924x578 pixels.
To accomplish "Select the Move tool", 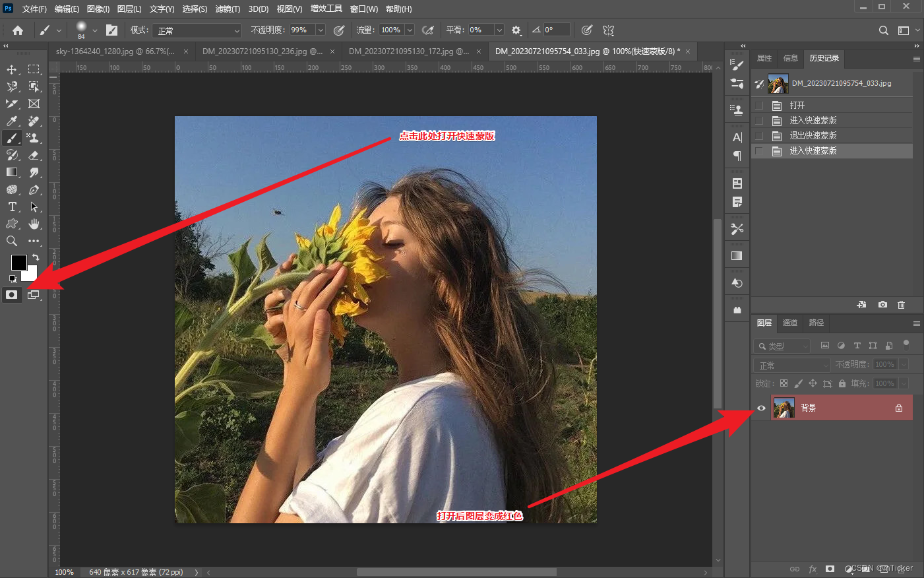I will [x=12, y=69].
